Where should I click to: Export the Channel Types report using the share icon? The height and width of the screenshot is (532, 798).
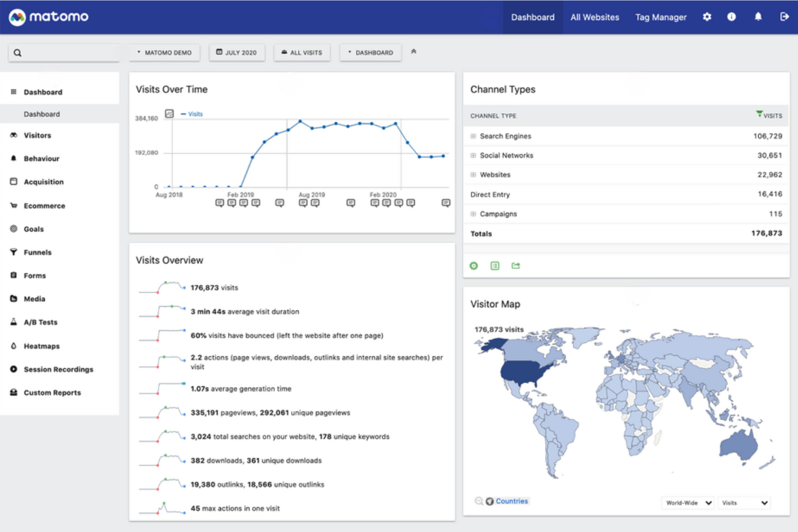(515, 265)
